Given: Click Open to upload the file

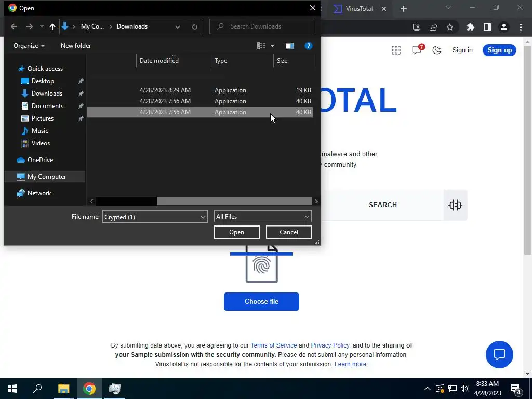Looking at the screenshot, I should 236,232.
